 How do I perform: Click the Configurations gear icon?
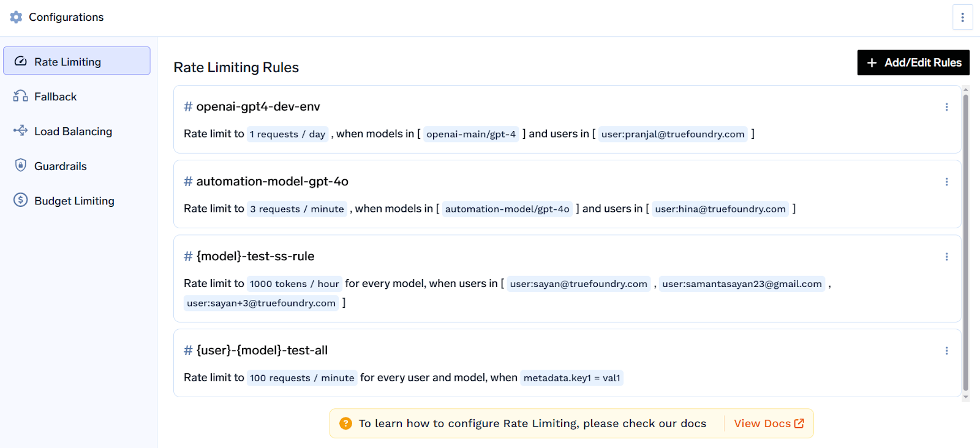[x=16, y=17]
